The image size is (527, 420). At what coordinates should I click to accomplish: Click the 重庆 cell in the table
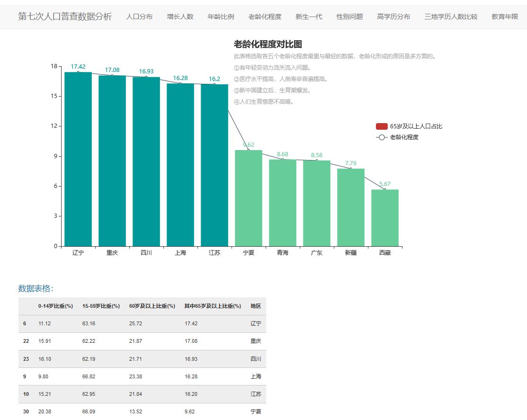256,341
